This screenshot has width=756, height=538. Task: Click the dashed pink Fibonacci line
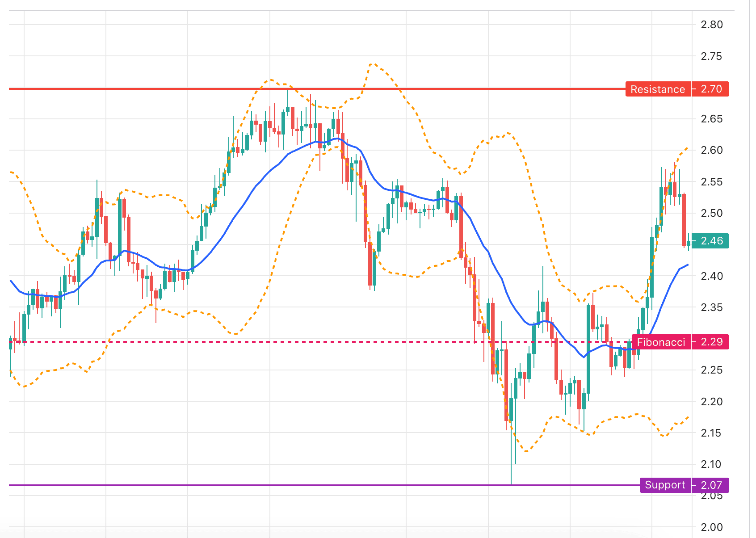point(268,341)
